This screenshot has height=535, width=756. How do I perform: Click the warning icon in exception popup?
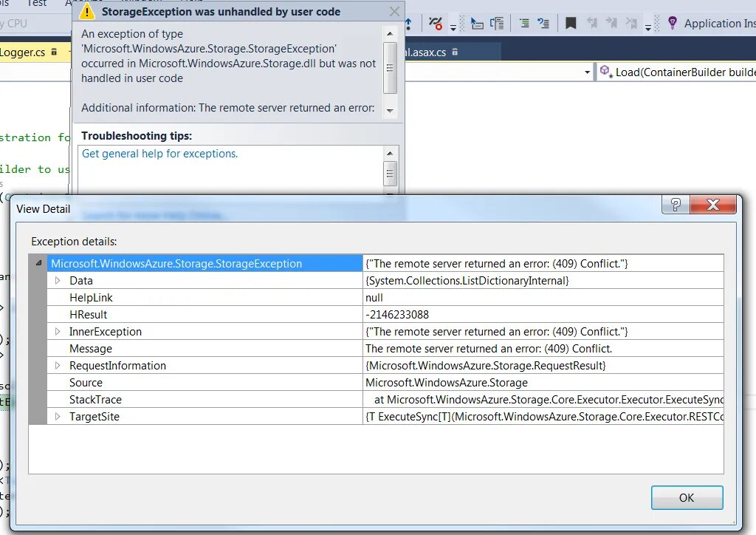coord(87,12)
